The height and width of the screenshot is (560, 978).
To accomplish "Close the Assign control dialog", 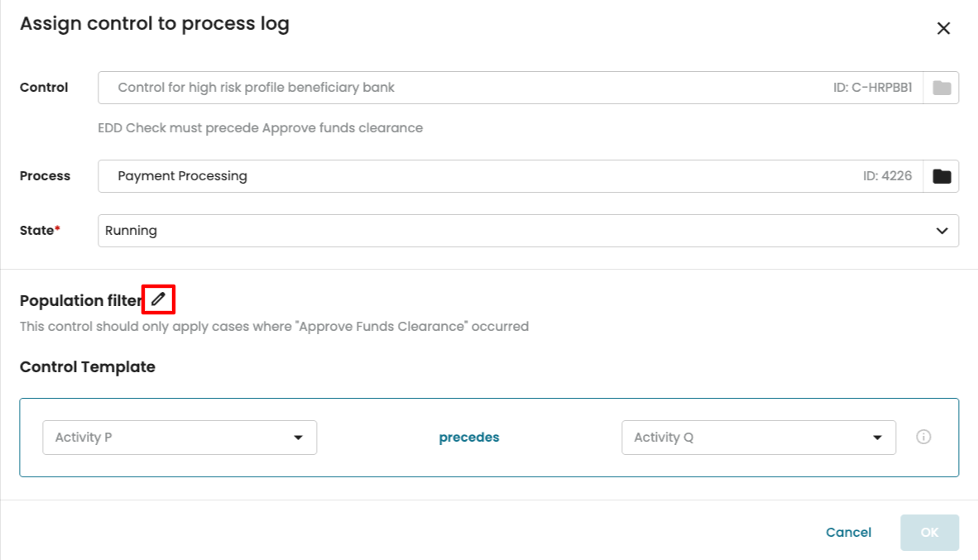I will (943, 28).
